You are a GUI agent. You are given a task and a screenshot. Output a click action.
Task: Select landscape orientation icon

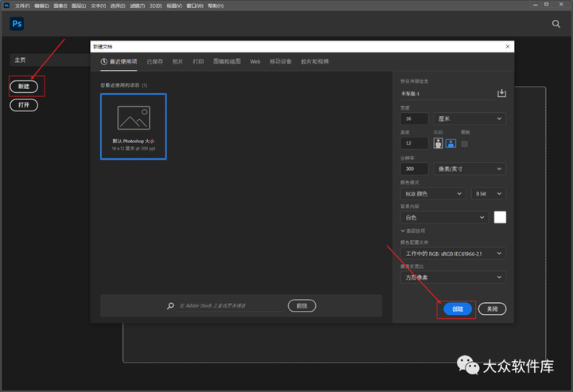(x=450, y=143)
